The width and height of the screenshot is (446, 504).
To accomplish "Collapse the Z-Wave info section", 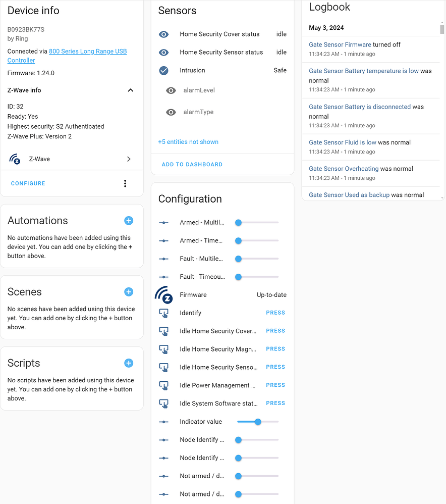I will coord(130,90).
